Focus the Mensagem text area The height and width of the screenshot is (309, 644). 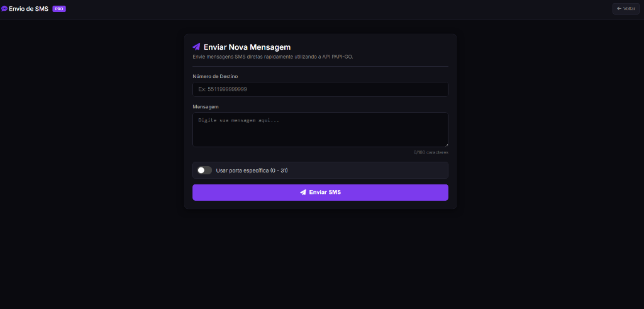click(320, 130)
